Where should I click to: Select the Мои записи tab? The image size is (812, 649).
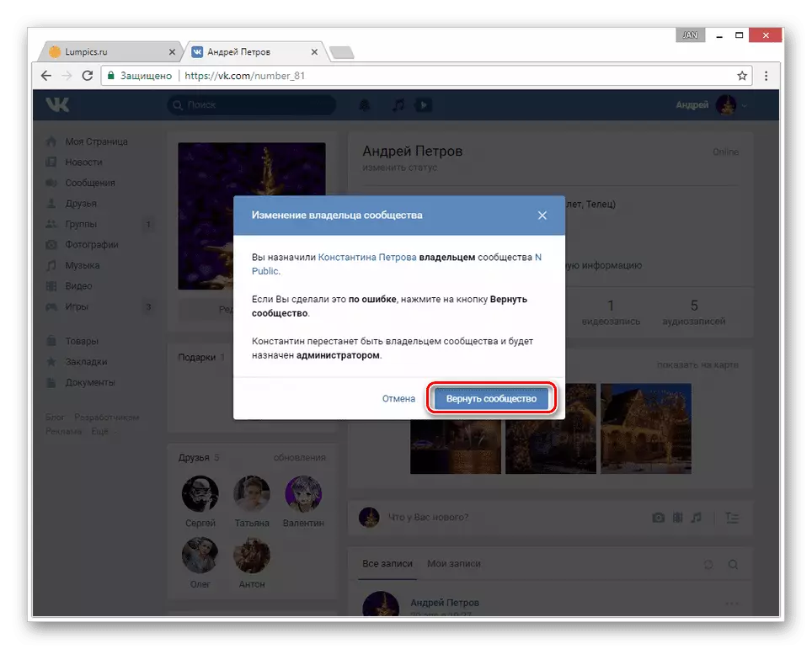[x=449, y=564]
